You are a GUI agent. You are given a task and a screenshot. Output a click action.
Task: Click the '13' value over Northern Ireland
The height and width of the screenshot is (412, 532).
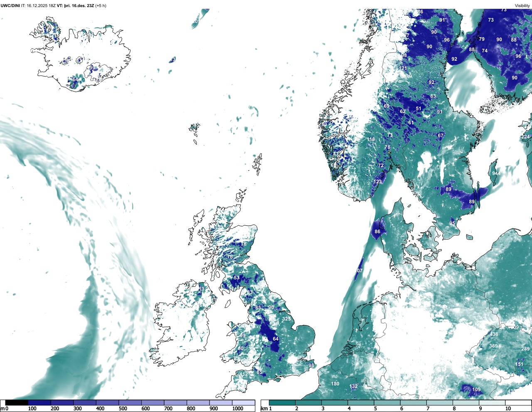coord(202,289)
